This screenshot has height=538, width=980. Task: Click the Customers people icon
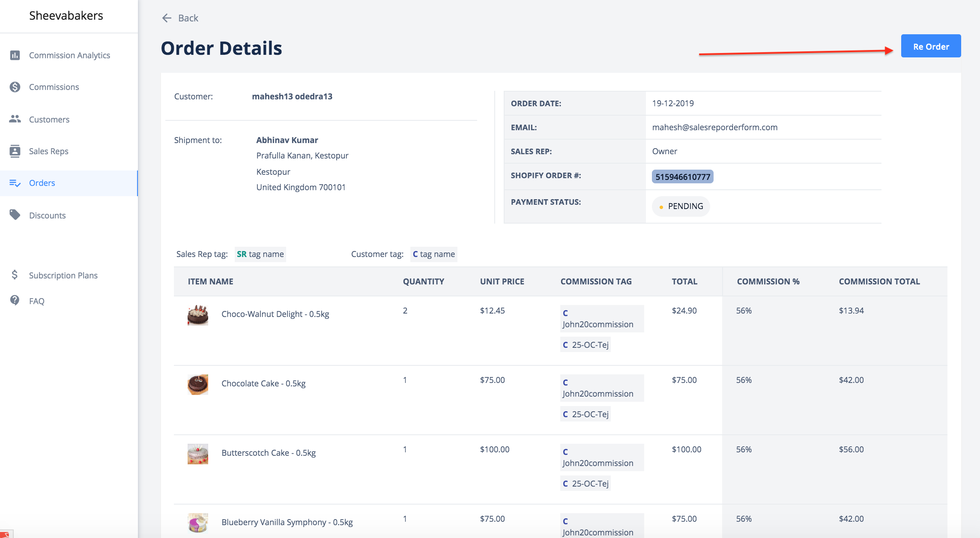point(15,119)
